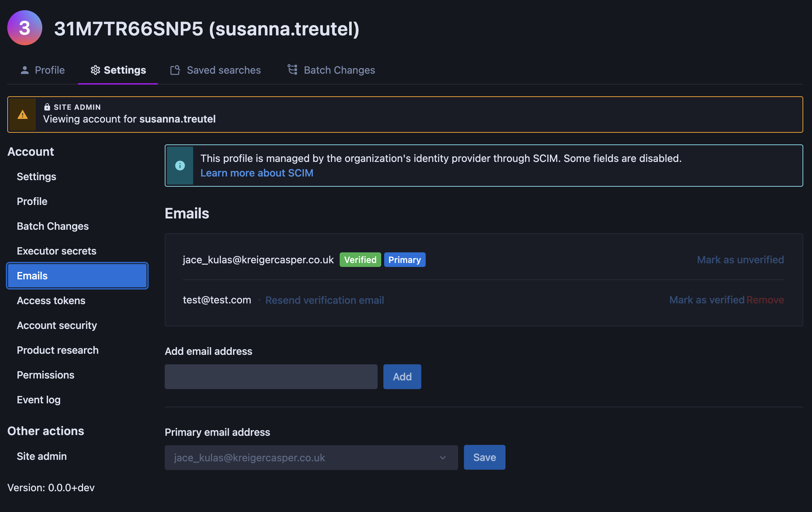812x512 pixels.
Task: Resend verification email for test@test.com
Action: [324, 300]
